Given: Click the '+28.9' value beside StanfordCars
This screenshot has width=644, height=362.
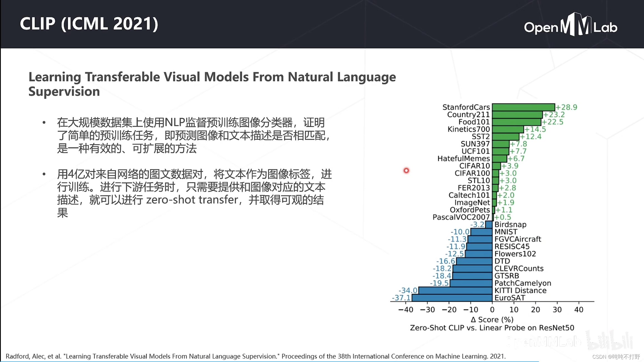Looking at the screenshot, I should tap(566, 107).
